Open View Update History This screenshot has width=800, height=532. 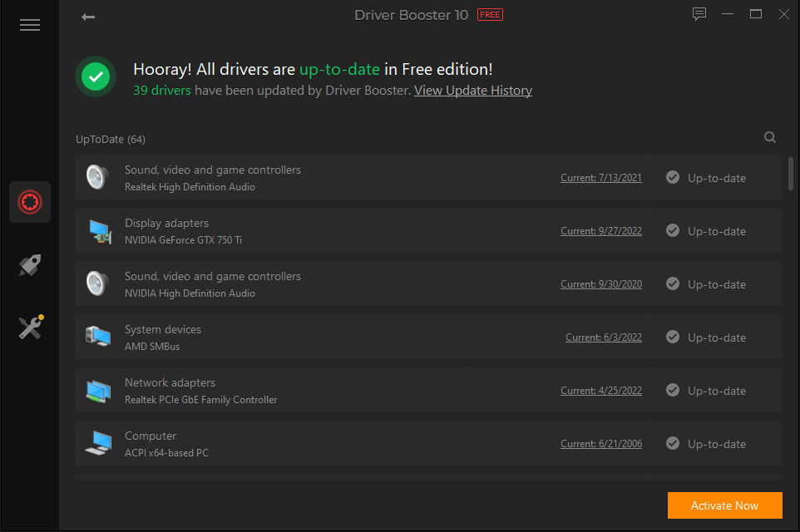click(472, 90)
